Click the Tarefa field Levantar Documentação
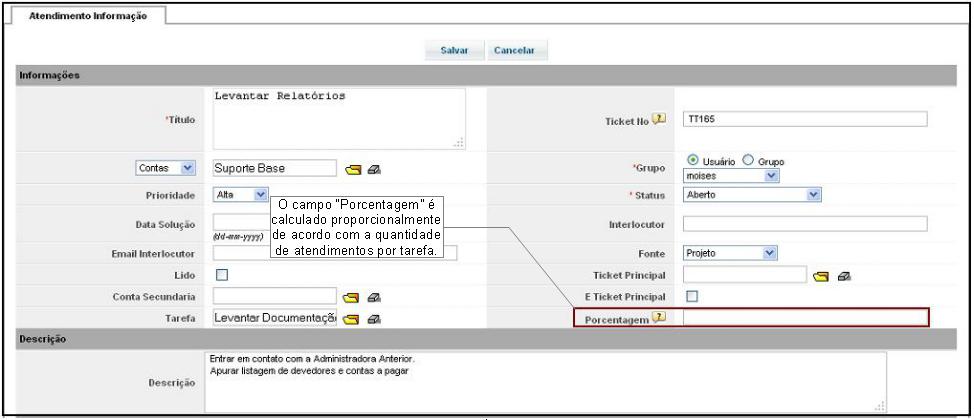The height and width of the screenshot is (420, 974). [x=275, y=318]
